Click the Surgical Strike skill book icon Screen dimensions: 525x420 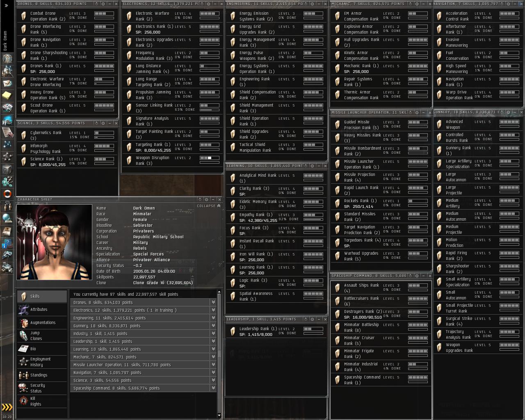click(x=439, y=321)
